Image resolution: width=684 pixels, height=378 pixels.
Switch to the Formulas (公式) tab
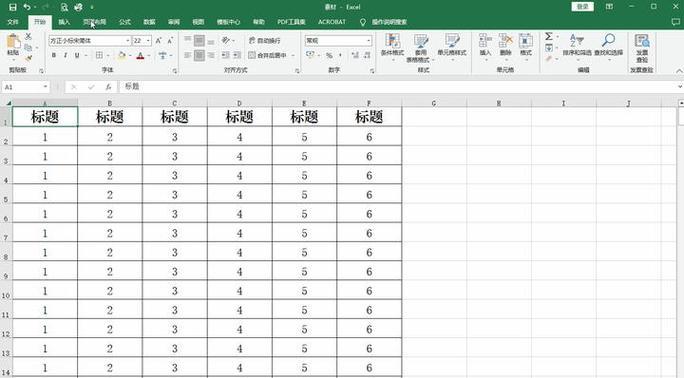click(125, 22)
